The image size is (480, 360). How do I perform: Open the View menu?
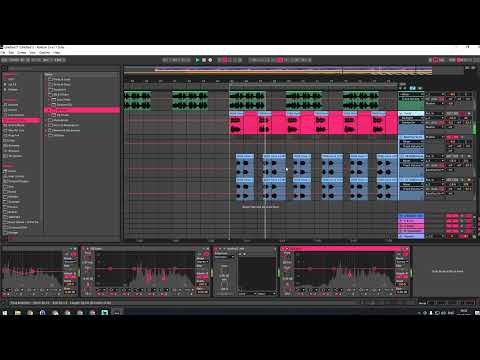(x=32, y=53)
